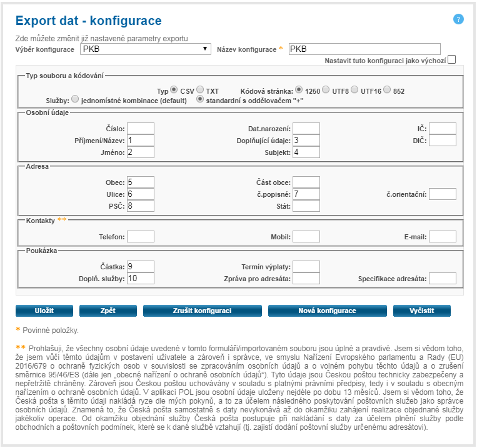
Task: Click the Název konfigurace text field
Action: [x=364, y=49]
